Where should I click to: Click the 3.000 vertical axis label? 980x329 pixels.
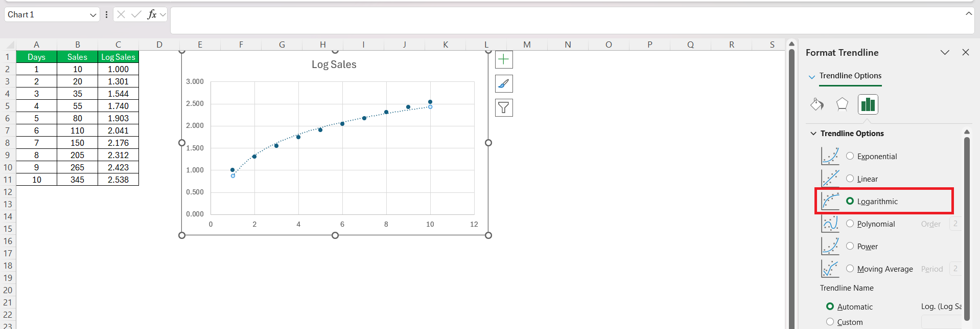tap(195, 81)
